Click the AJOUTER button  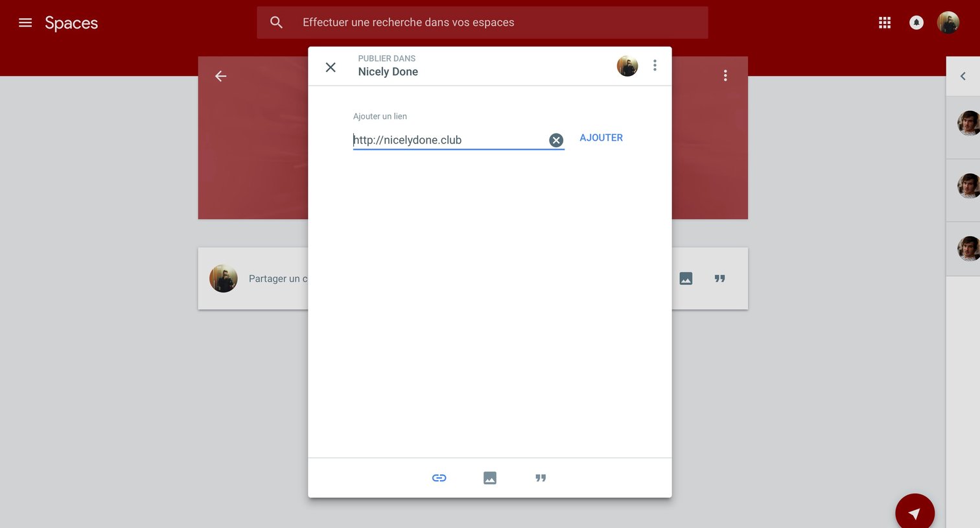coord(601,138)
